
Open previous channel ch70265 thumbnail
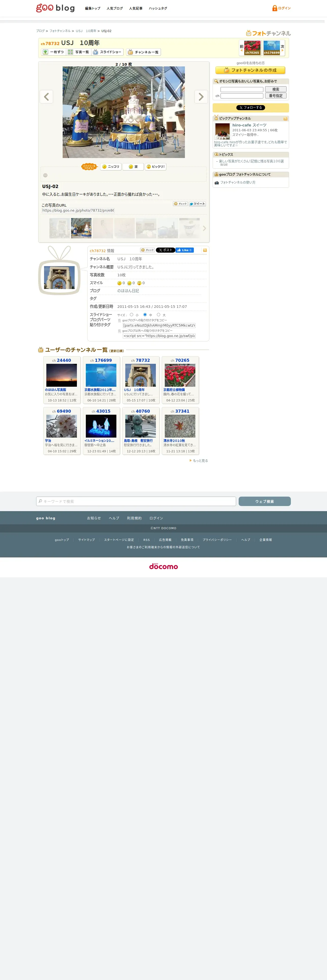click(252, 48)
